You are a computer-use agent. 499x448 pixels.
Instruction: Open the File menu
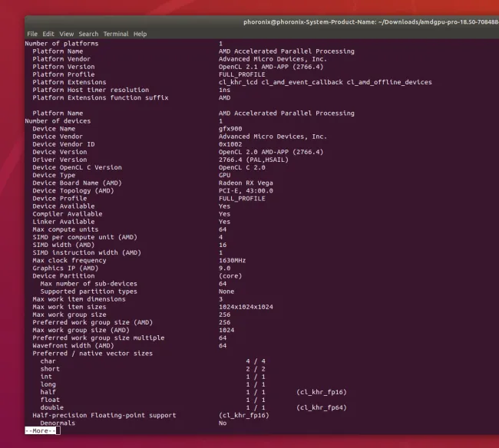pyautogui.click(x=31, y=35)
